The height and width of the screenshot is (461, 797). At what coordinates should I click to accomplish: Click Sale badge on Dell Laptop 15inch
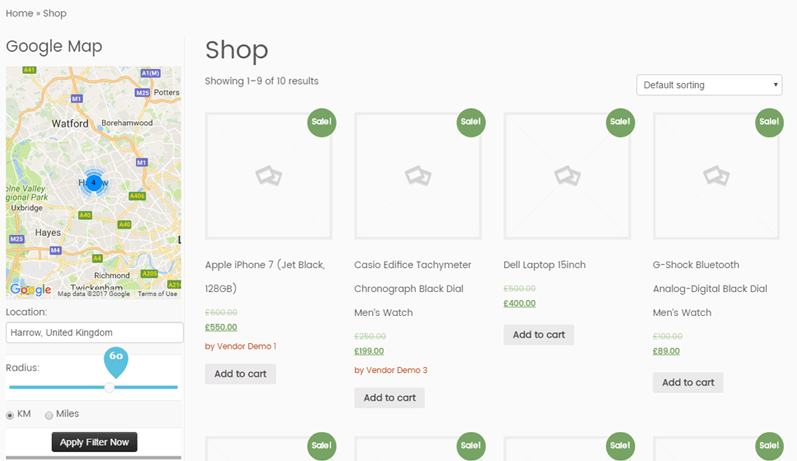click(x=620, y=122)
